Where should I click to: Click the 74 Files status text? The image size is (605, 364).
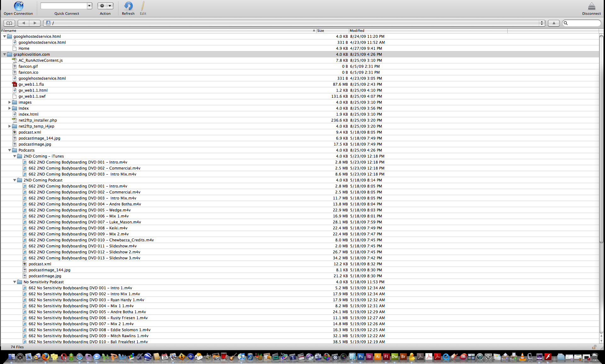pyautogui.click(x=17, y=347)
